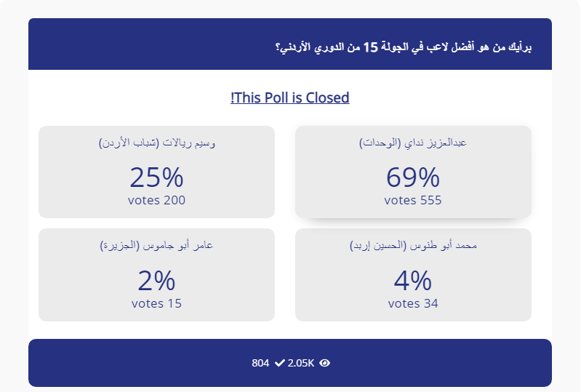Click the 804 total votes count
This screenshot has width=581, height=392.
click(260, 363)
